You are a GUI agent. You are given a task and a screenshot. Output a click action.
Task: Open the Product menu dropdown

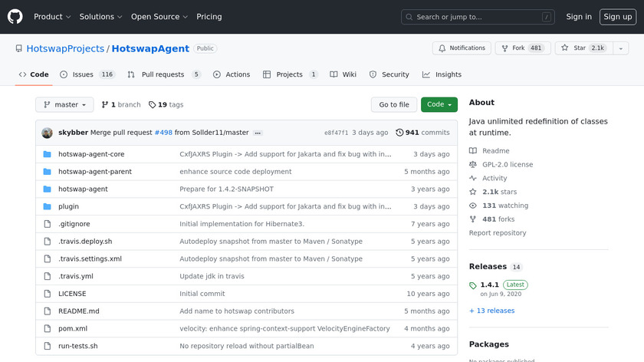[x=52, y=17]
